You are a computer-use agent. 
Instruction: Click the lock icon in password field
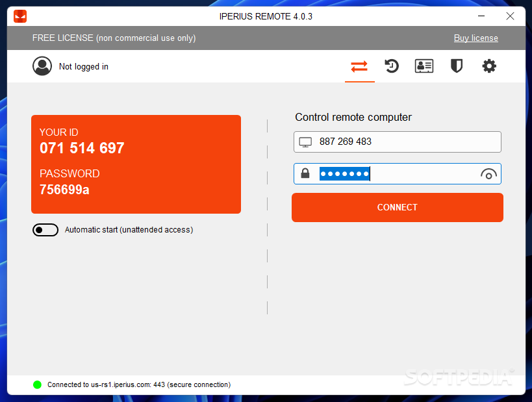pos(305,173)
